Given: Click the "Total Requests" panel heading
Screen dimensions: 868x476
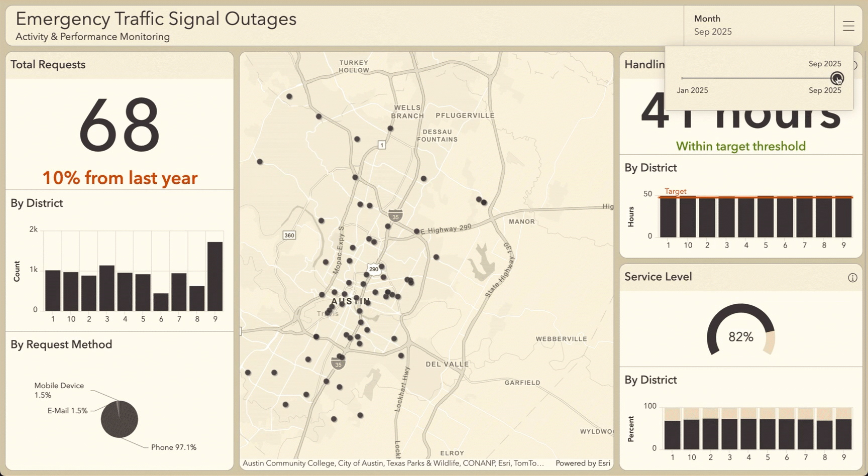Looking at the screenshot, I should click(48, 65).
